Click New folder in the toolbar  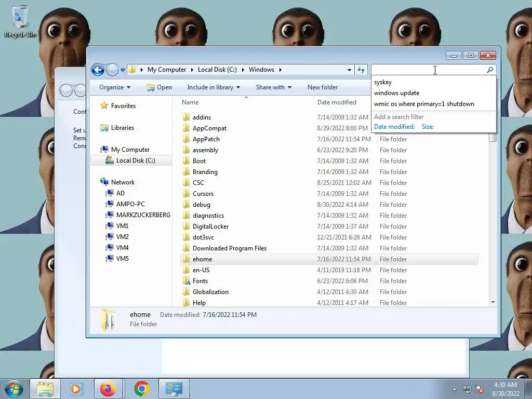[323, 87]
